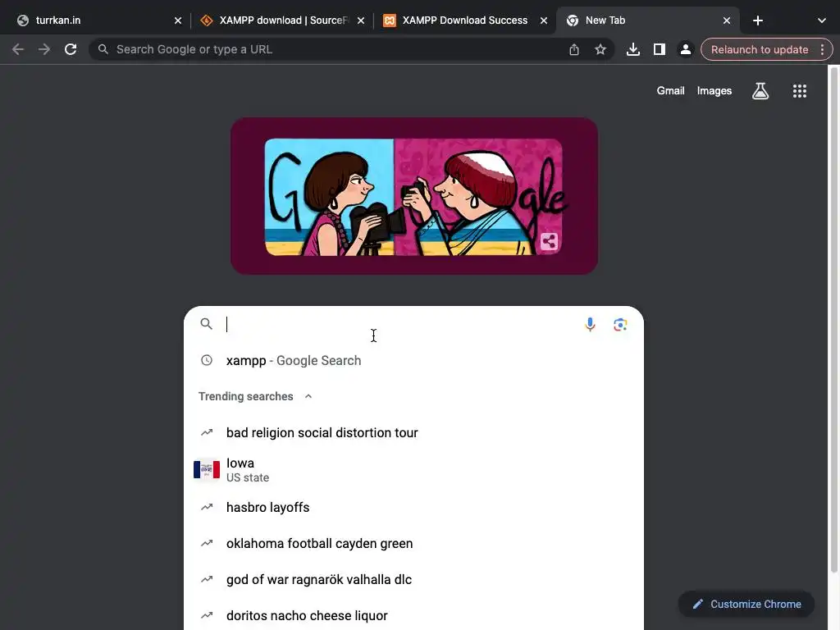Open Chrome three-dot menu
The width and height of the screenshot is (840, 630).
click(822, 49)
